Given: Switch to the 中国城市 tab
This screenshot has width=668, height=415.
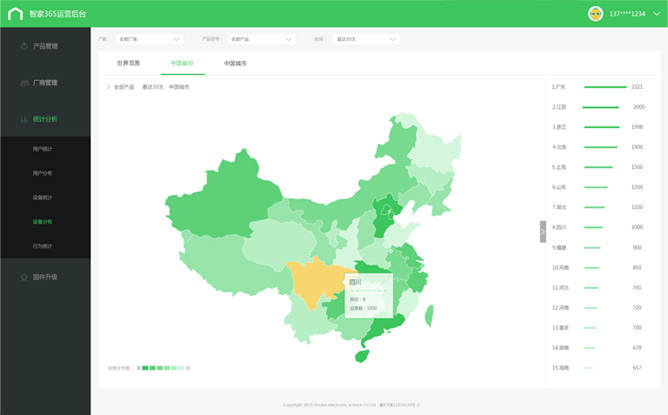Looking at the screenshot, I should pyautogui.click(x=236, y=63).
